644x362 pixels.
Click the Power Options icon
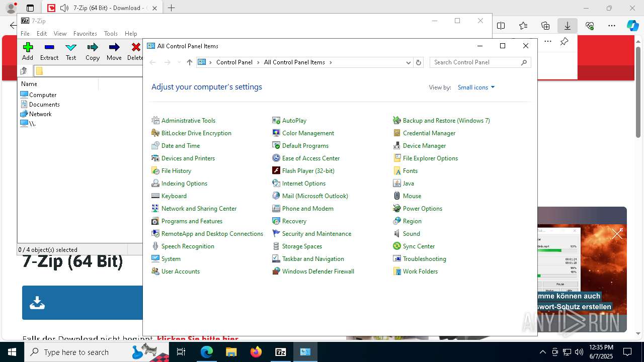397,209
